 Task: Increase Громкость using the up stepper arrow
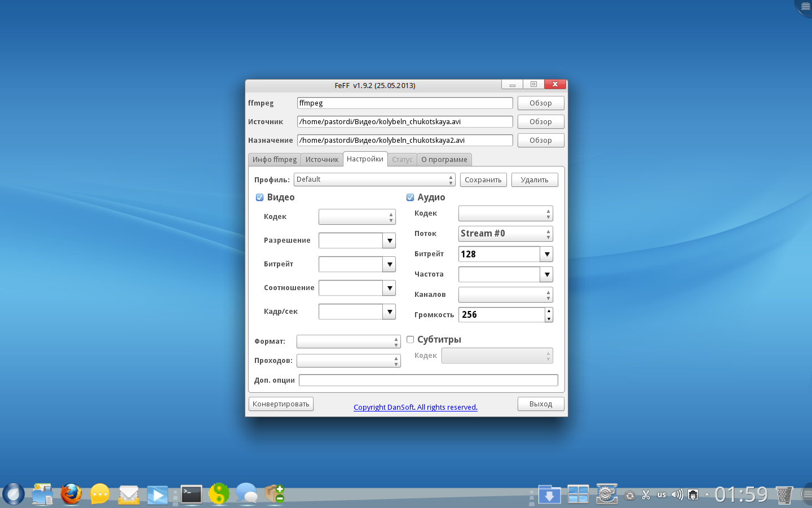click(x=549, y=311)
